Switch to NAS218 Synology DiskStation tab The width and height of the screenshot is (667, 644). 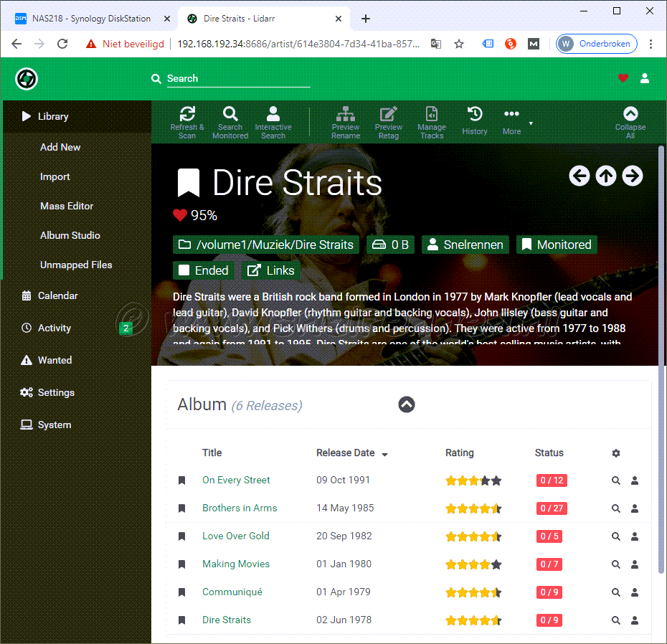(91, 19)
